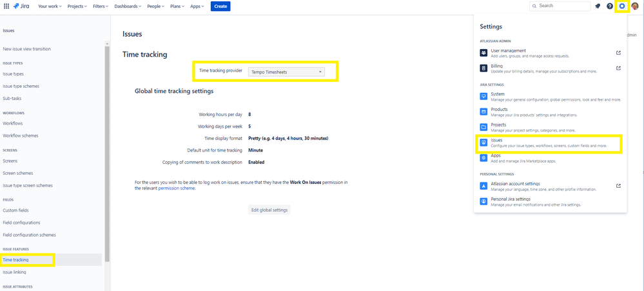
Task: Select Apps in Settings menu
Action: [551, 158]
